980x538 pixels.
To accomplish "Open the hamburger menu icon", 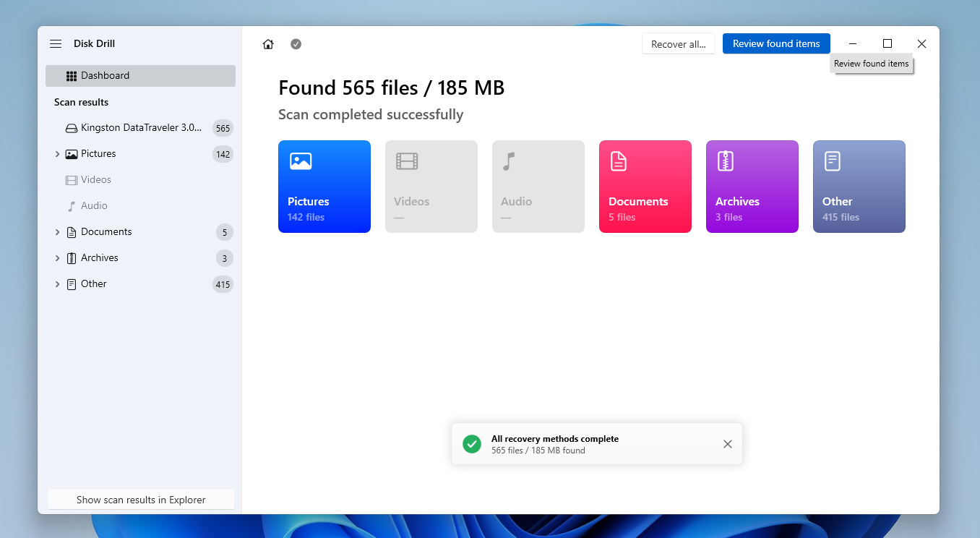I will tap(56, 44).
